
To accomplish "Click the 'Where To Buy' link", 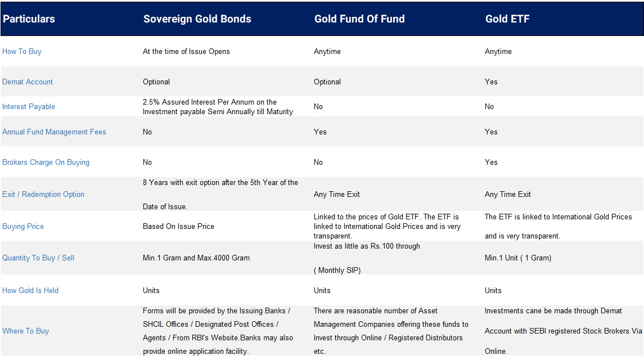I will click(25, 331).
